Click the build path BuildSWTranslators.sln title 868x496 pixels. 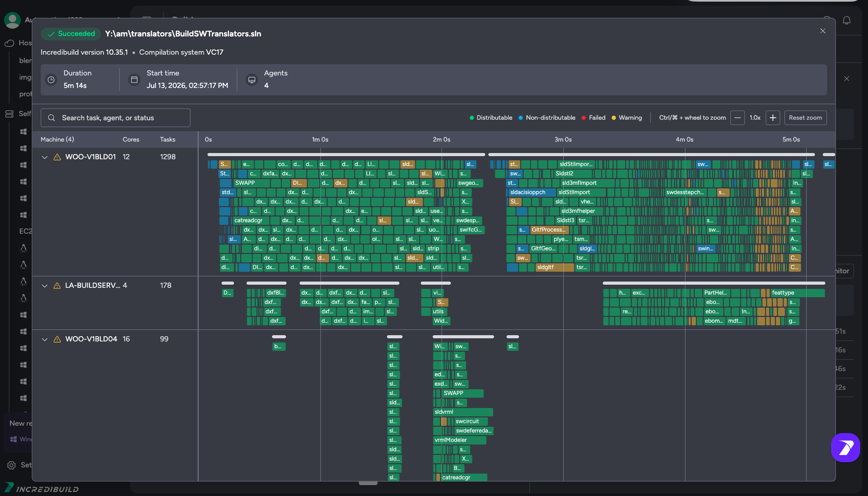(x=183, y=34)
